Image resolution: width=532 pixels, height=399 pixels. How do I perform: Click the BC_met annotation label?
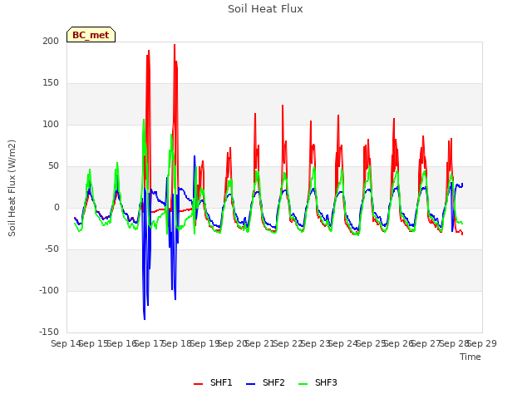pyautogui.click(x=91, y=35)
